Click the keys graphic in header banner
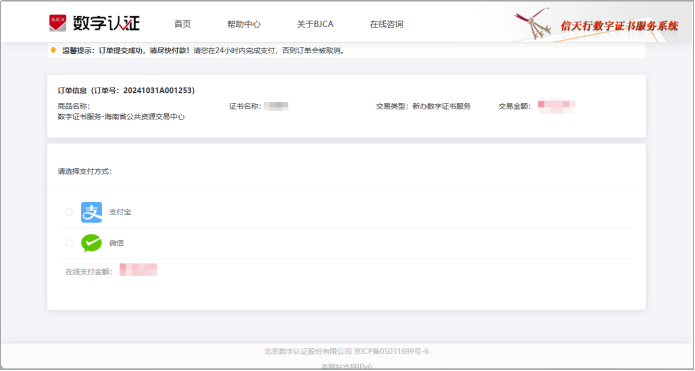Image resolution: width=695 pixels, height=371 pixels. pyautogui.click(x=533, y=23)
